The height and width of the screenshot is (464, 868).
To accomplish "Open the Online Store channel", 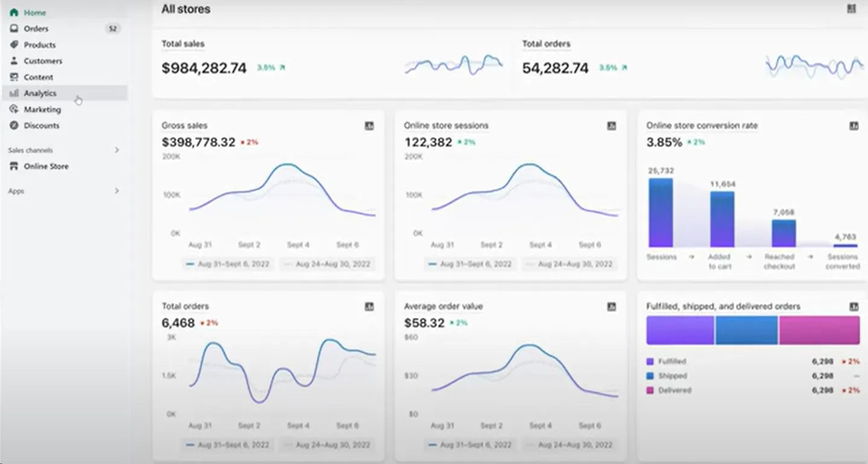I will pyautogui.click(x=46, y=166).
